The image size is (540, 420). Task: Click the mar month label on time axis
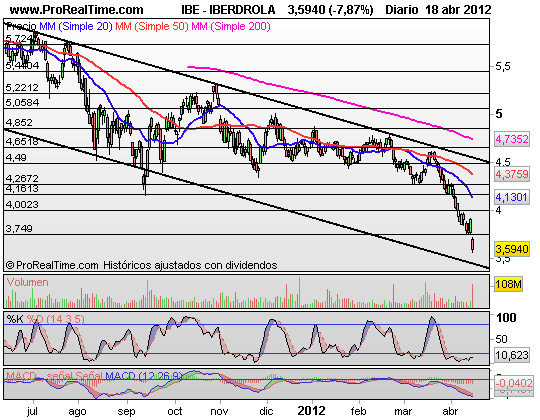pos(403,411)
